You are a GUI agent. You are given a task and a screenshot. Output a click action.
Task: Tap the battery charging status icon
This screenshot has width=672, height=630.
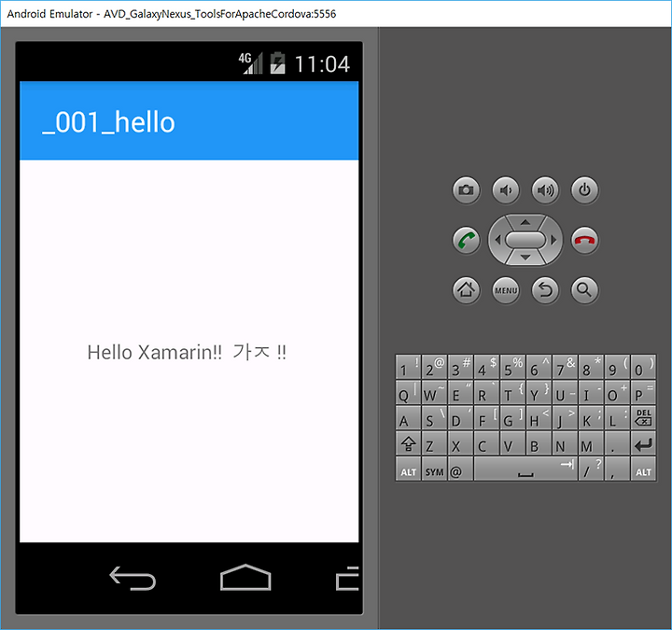point(278,63)
